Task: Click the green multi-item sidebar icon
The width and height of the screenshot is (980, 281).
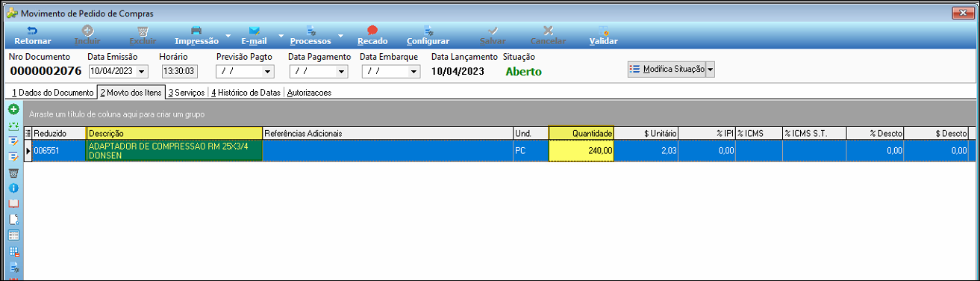Action: pyautogui.click(x=13, y=125)
